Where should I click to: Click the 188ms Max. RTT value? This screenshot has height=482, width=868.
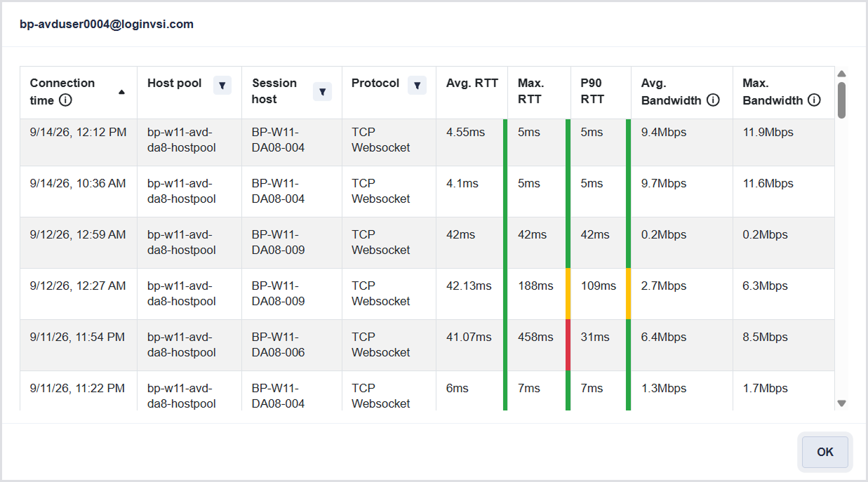[535, 286]
